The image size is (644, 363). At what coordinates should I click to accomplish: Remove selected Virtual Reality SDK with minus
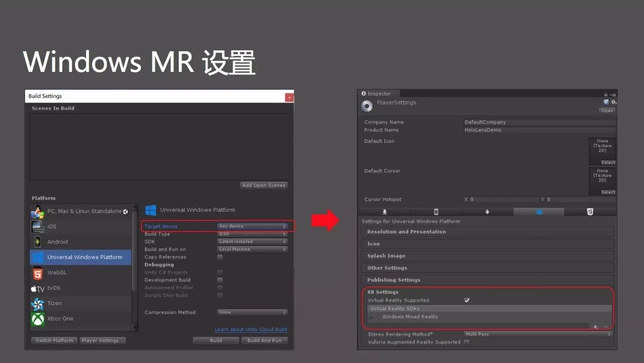point(606,327)
